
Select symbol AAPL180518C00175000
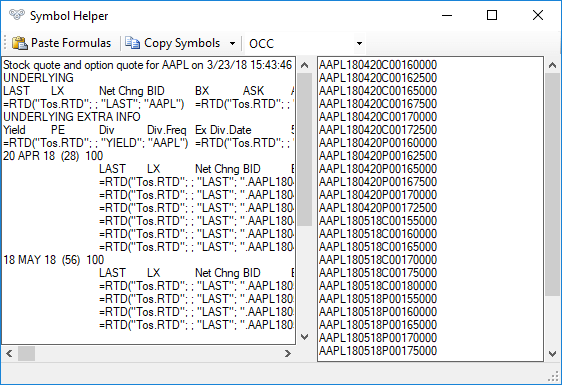point(378,273)
